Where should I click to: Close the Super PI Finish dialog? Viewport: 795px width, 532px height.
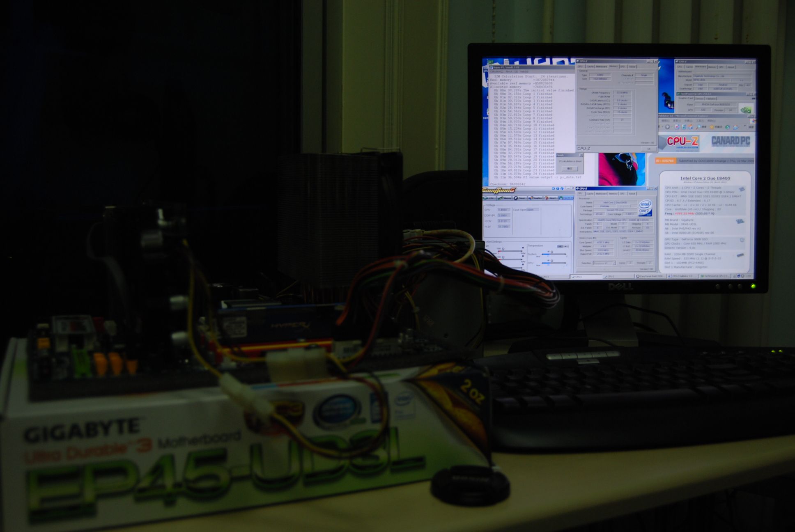tap(581, 155)
